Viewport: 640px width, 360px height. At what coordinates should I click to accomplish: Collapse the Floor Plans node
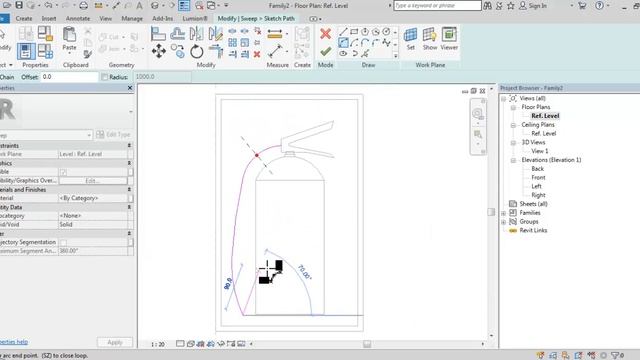click(x=513, y=107)
